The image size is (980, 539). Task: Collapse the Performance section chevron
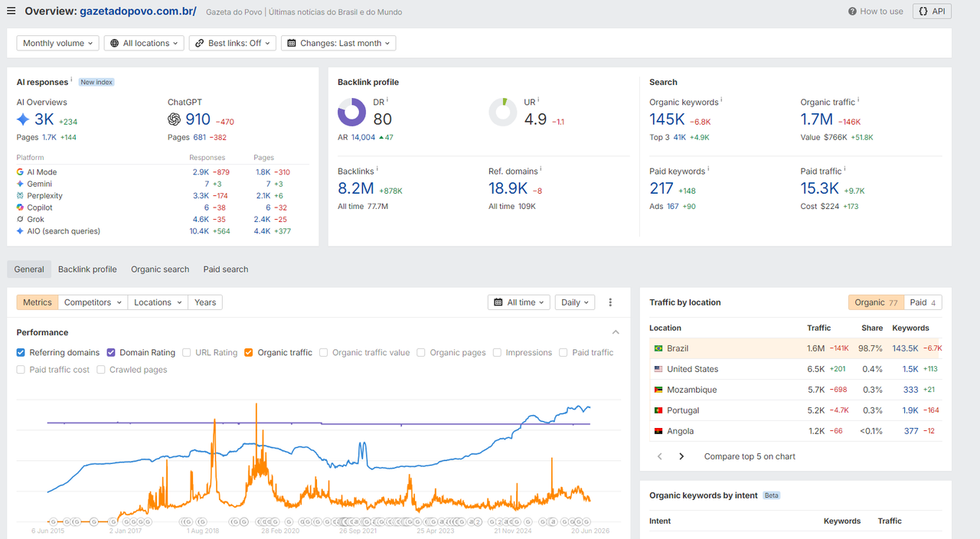click(616, 332)
